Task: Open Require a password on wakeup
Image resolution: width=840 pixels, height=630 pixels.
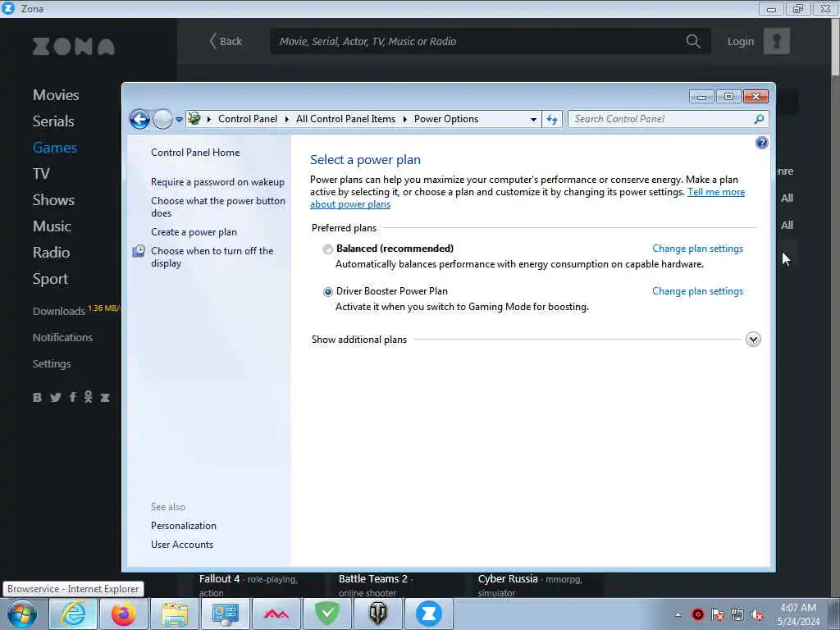Action: 217,182
